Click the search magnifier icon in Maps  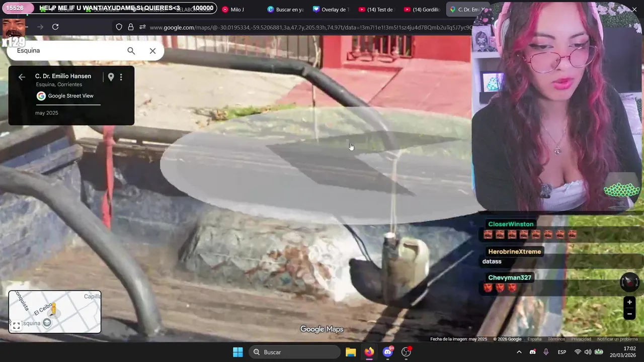(x=131, y=51)
